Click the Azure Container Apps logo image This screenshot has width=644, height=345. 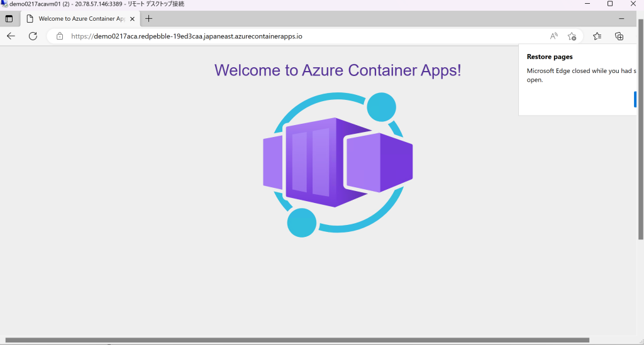(338, 164)
